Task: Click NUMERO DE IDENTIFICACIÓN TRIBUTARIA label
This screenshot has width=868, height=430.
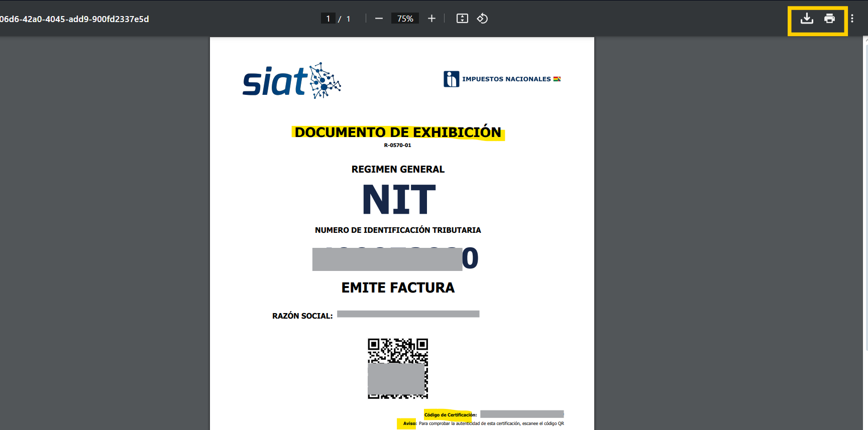Action: coord(398,230)
